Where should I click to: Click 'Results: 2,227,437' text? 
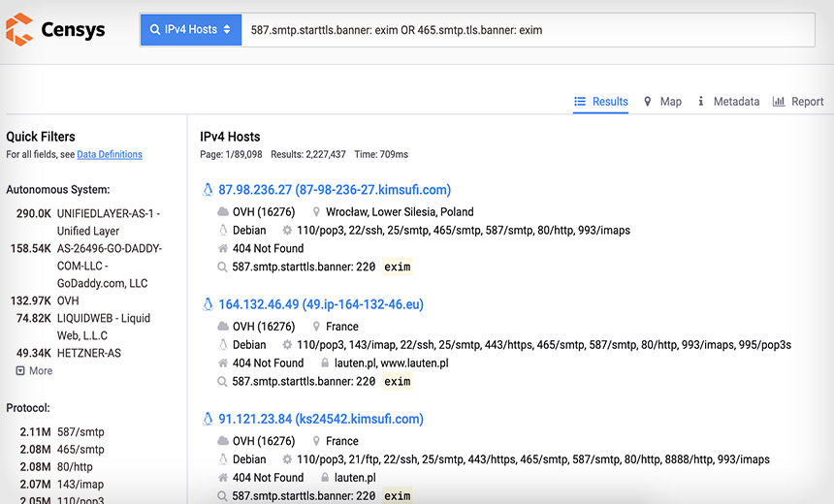308,155
